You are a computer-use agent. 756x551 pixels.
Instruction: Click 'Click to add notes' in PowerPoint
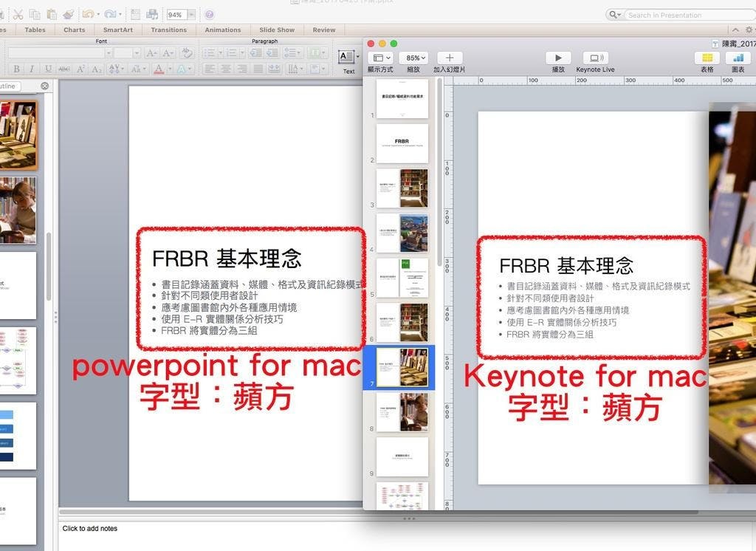[89, 528]
